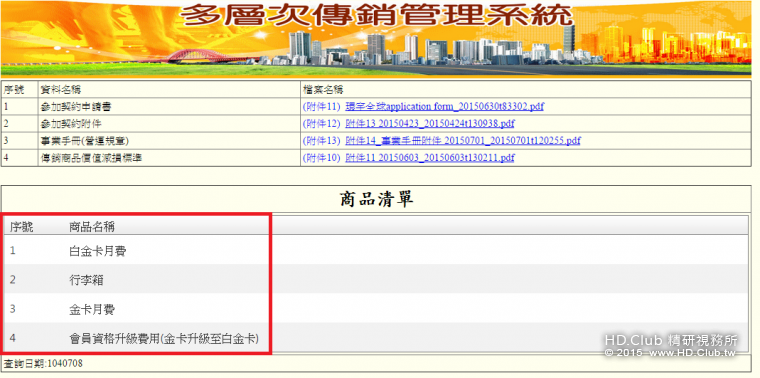760x378 pixels.
Task: Click the 商品名稱 column header
Action: [x=92, y=226]
